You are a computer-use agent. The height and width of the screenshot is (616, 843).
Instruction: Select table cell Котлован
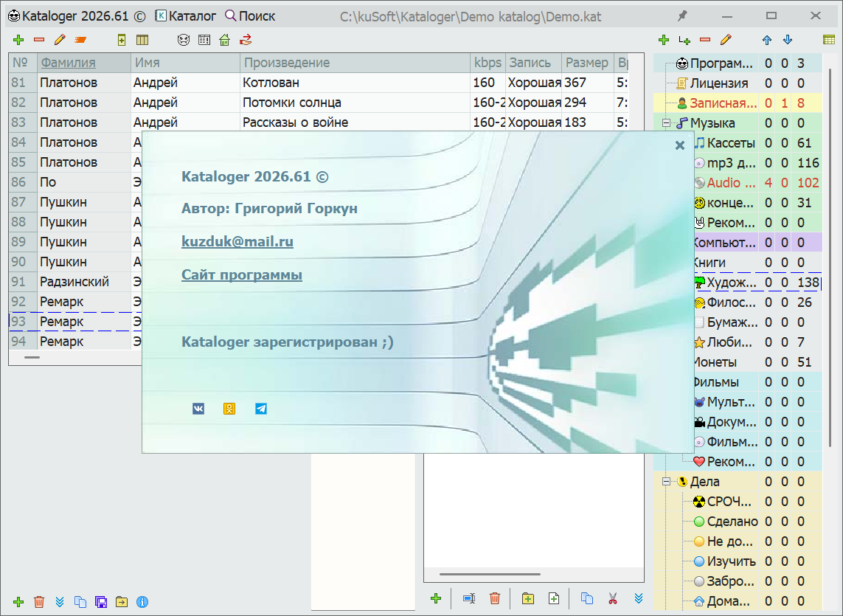point(355,83)
